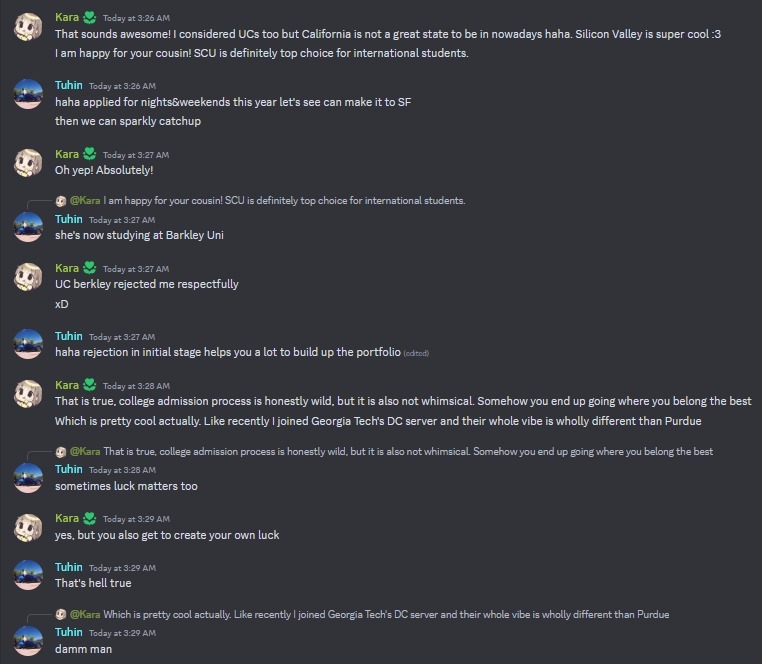Screen dimensions: 762x664
Task: Click username Tuhin above "That's hell true"
Action: (x=68, y=567)
